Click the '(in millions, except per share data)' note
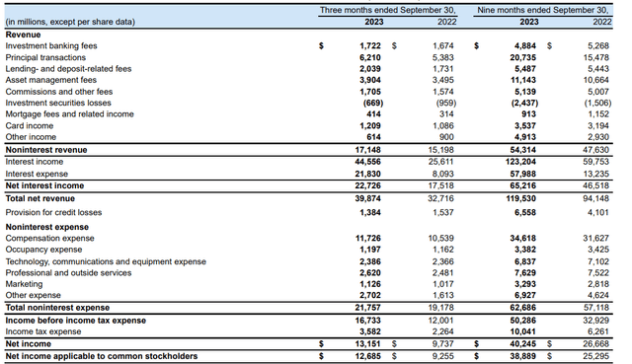 pos(70,22)
